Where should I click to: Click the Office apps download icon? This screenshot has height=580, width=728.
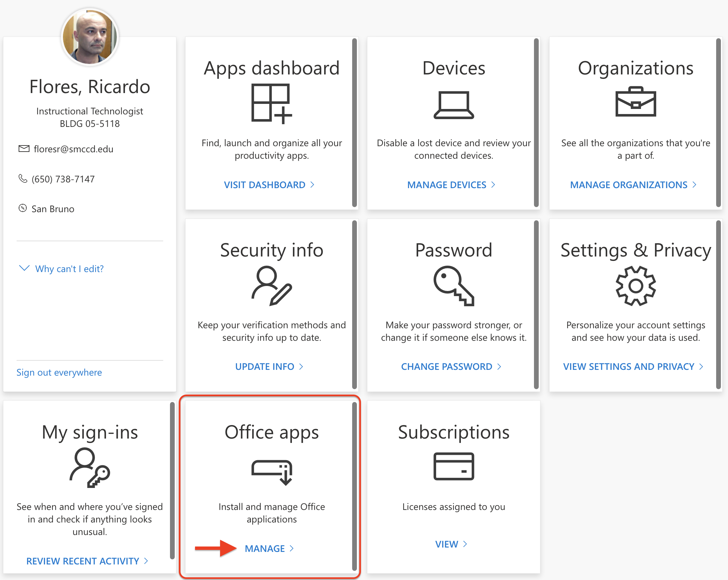click(272, 472)
